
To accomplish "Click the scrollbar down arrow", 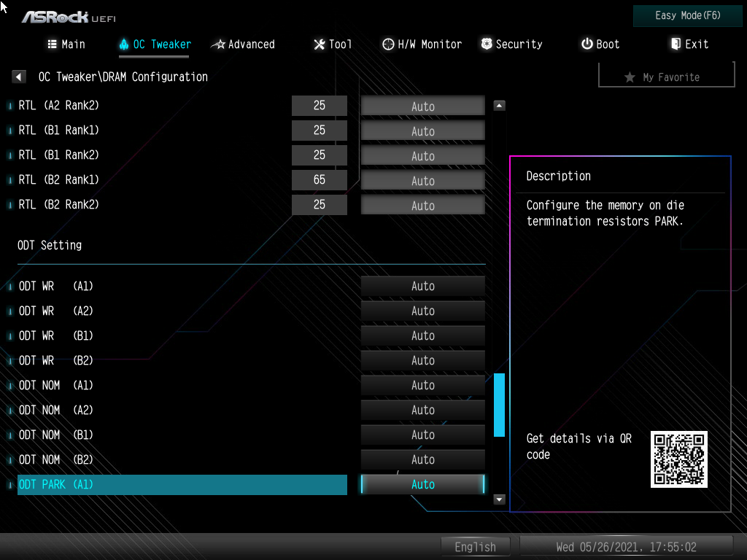I will [499, 499].
